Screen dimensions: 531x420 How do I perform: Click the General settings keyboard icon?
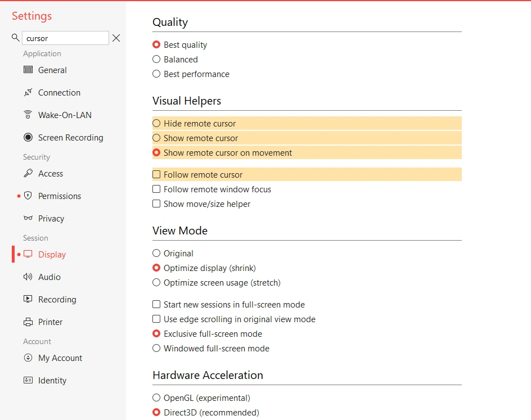point(28,70)
